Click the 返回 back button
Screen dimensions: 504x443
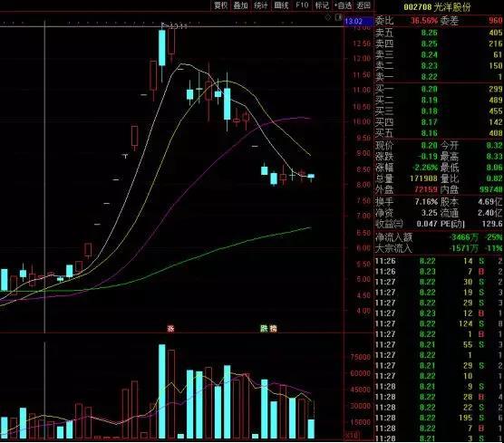tap(363, 5)
